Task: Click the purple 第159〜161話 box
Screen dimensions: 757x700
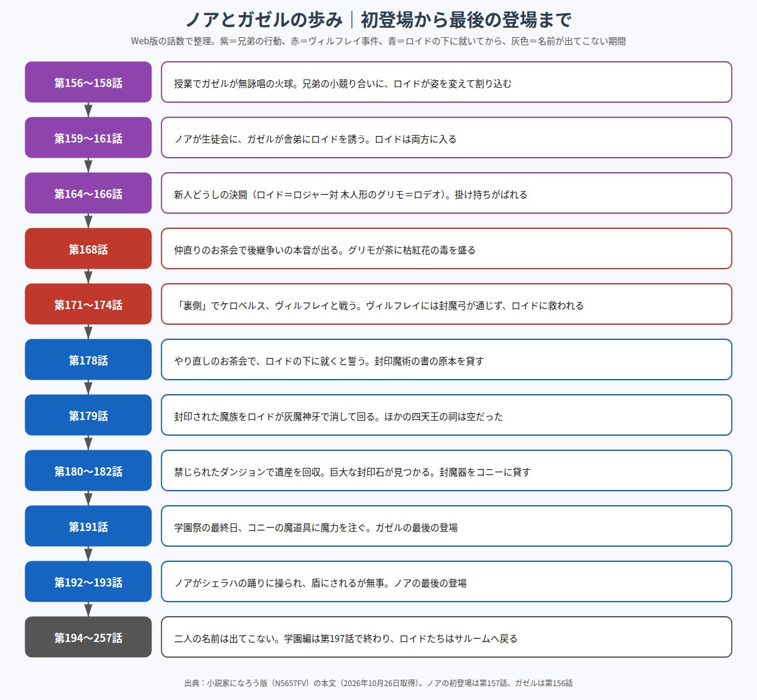Action: pyautogui.click(x=88, y=137)
